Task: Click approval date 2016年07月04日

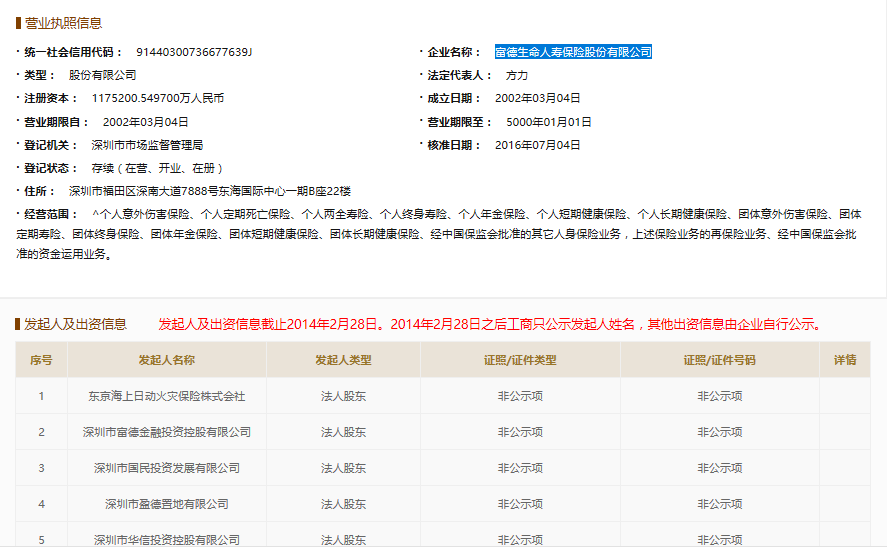Action: (x=537, y=145)
